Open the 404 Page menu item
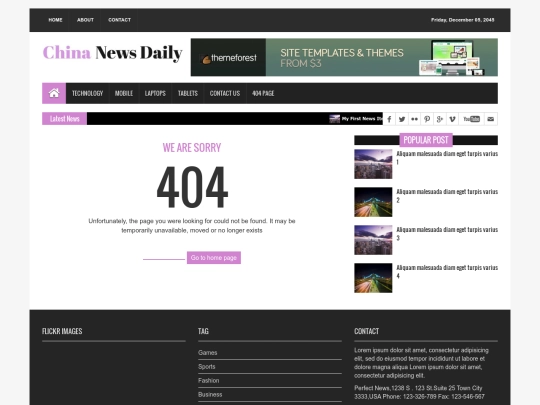 pyautogui.click(x=263, y=93)
